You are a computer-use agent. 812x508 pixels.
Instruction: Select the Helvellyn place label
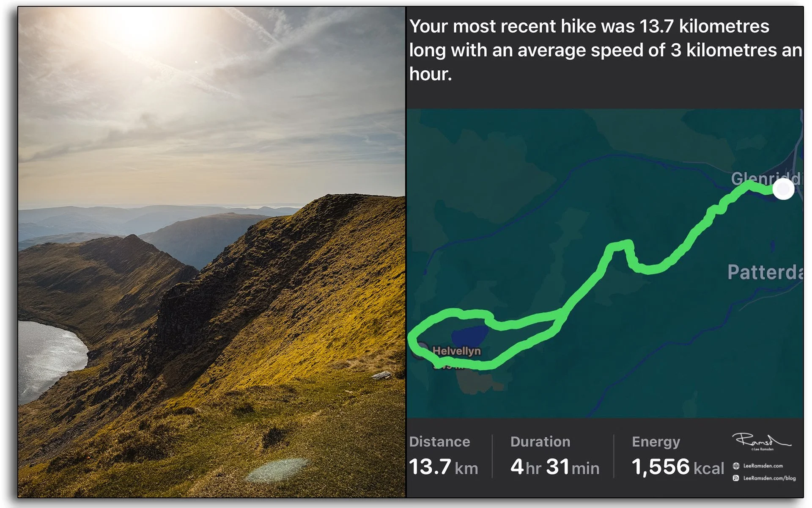pos(456,351)
